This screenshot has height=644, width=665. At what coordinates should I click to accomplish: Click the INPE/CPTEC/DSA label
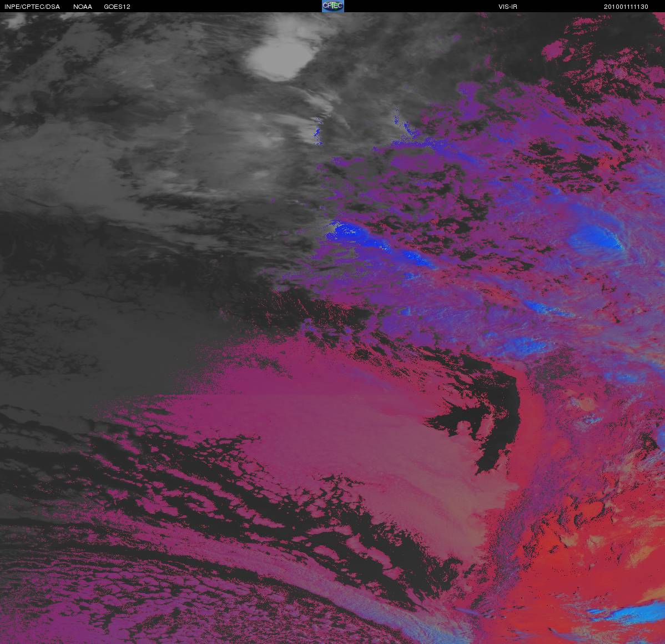tap(32, 7)
